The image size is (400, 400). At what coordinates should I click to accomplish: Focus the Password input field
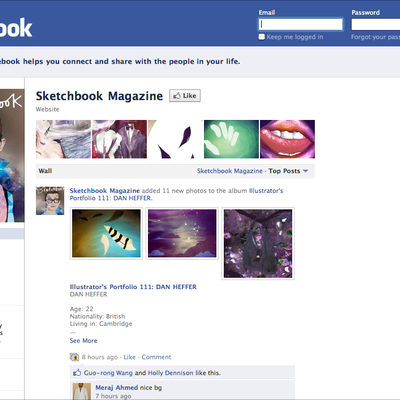point(376,24)
